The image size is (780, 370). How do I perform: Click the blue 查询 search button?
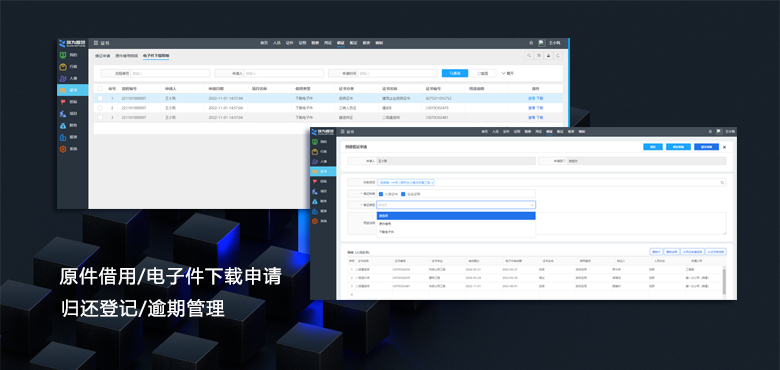point(455,73)
